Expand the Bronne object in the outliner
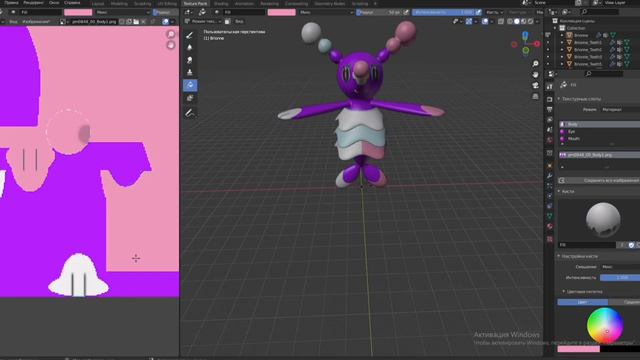Screen dimensions: 640x360 562,35
